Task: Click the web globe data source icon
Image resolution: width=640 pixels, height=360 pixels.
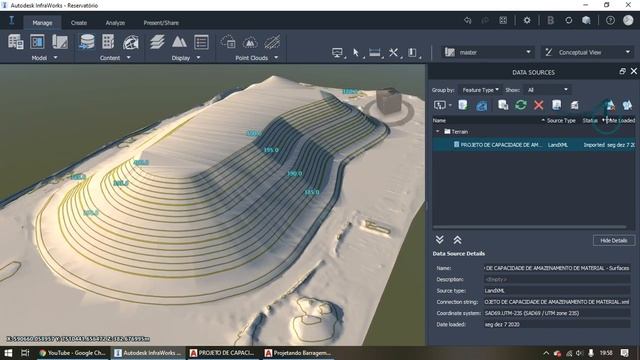Action: coord(482,105)
